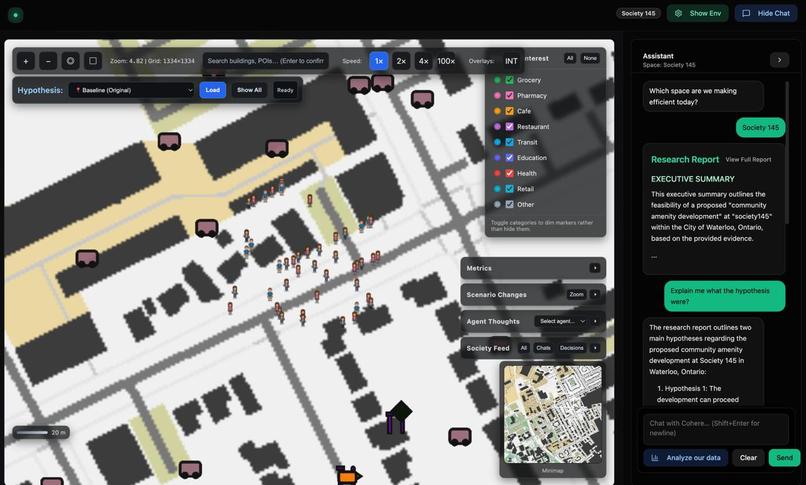Click the 20 m scale bar
806x485 pixels.
(x=41, y=433)
